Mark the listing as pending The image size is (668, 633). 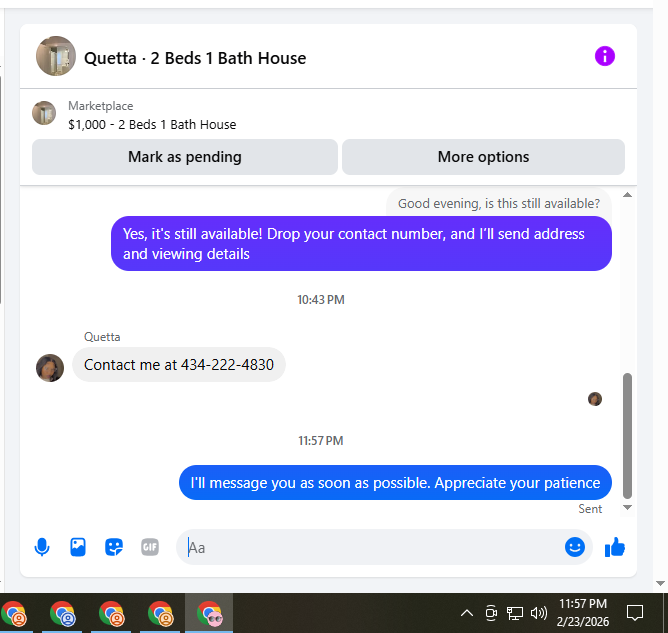pos(185,157)
